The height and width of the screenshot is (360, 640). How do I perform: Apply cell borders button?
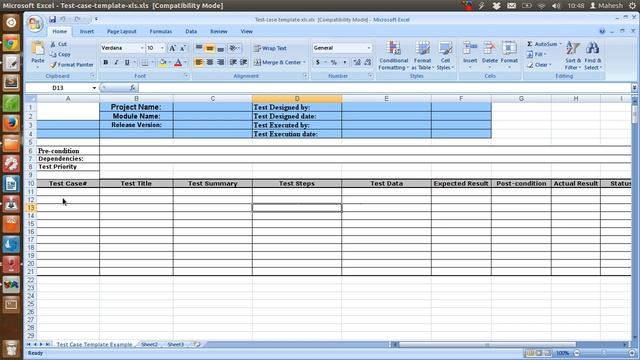click(x=144, y=62)
